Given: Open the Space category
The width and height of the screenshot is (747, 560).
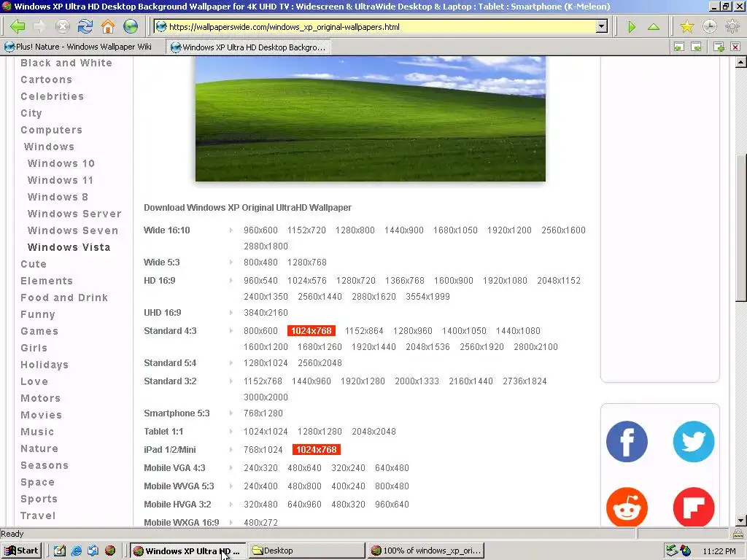Looking at the screenshot, I should click(38, 483).
